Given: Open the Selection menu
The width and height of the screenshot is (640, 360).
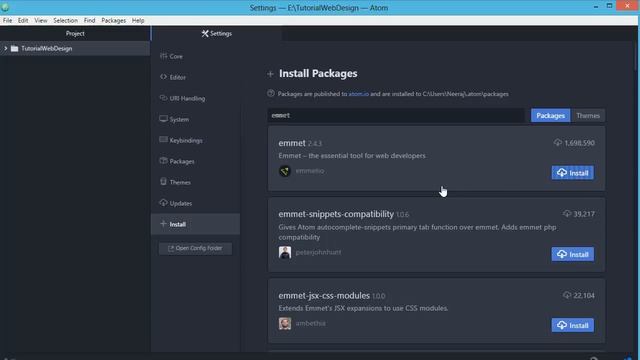Looking at the screenshot, I should [65, 20].
